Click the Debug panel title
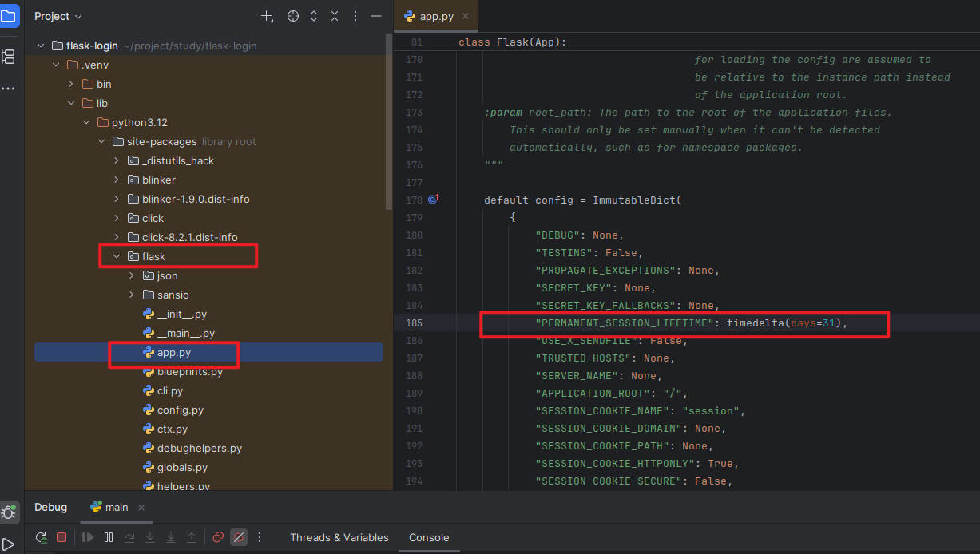Viewport: 980px width, 554px height. (x=50, y=507)
